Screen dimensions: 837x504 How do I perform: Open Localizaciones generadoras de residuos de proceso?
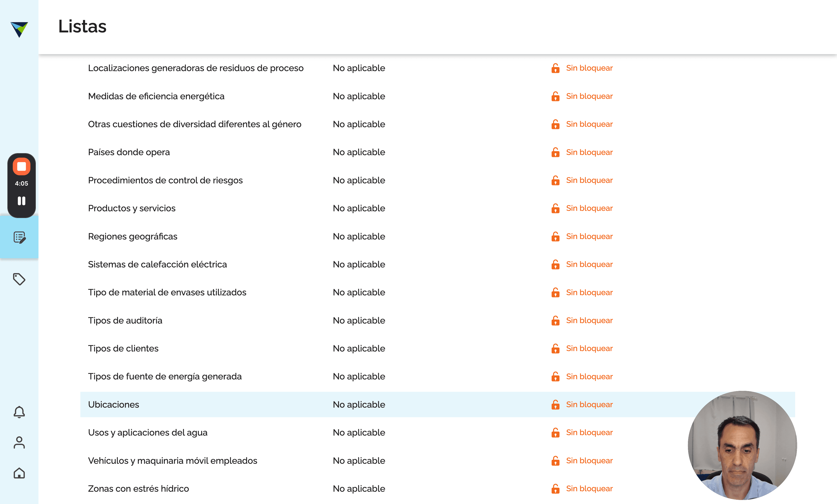tap(196, 68)
